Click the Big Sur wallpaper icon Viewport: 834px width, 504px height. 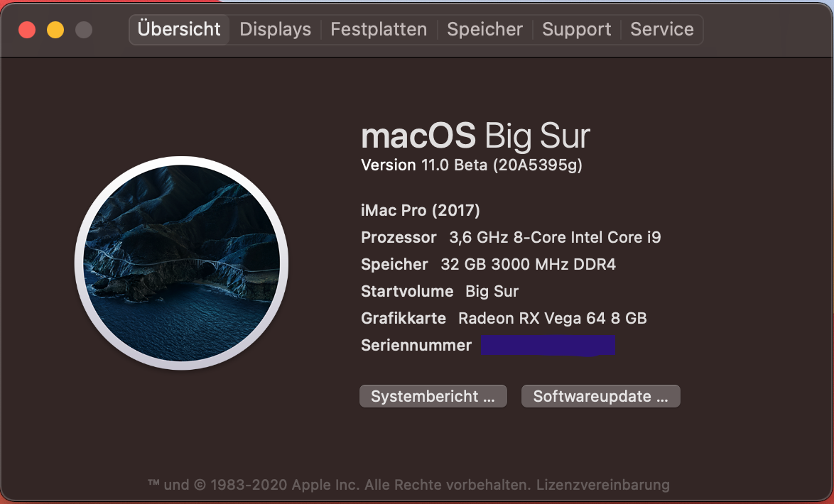(181, 263)
